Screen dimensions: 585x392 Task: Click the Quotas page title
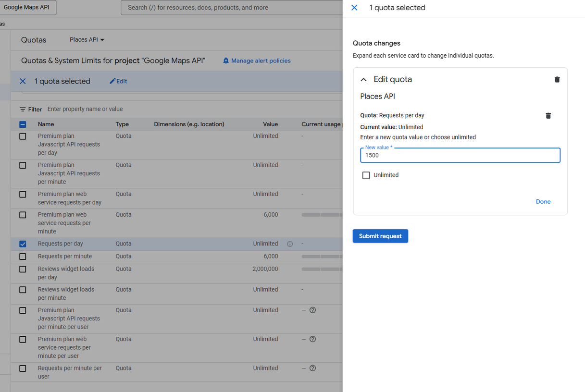point(34,40)
